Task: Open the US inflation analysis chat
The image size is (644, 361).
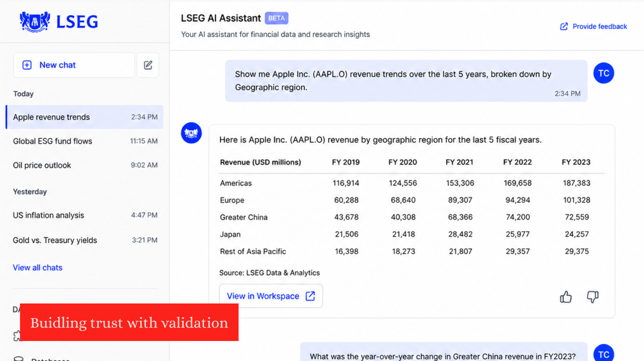Action: point(85,215)
